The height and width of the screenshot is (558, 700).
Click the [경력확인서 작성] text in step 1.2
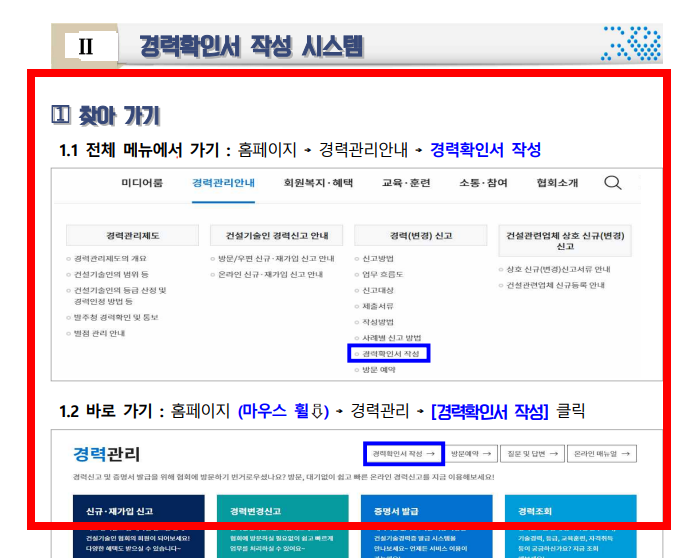coord(490,411)
